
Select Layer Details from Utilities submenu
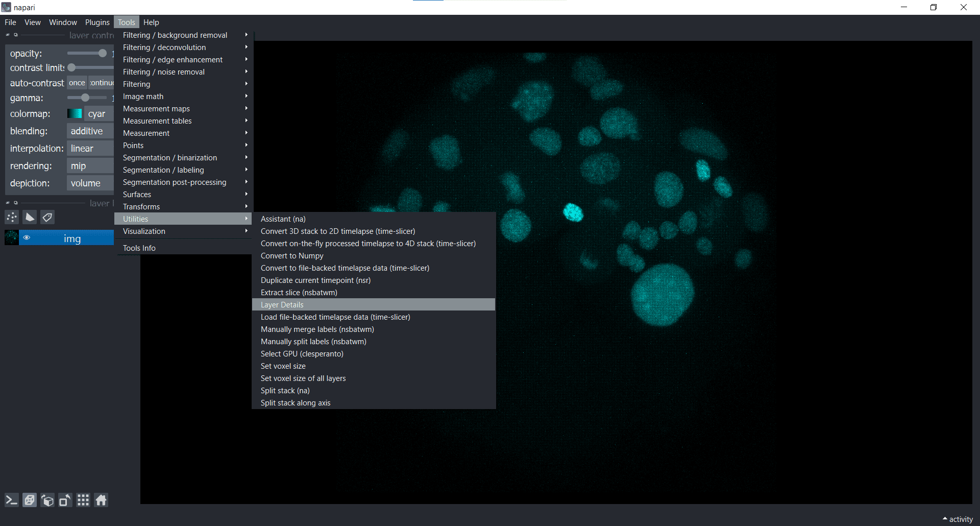point(282,305)
